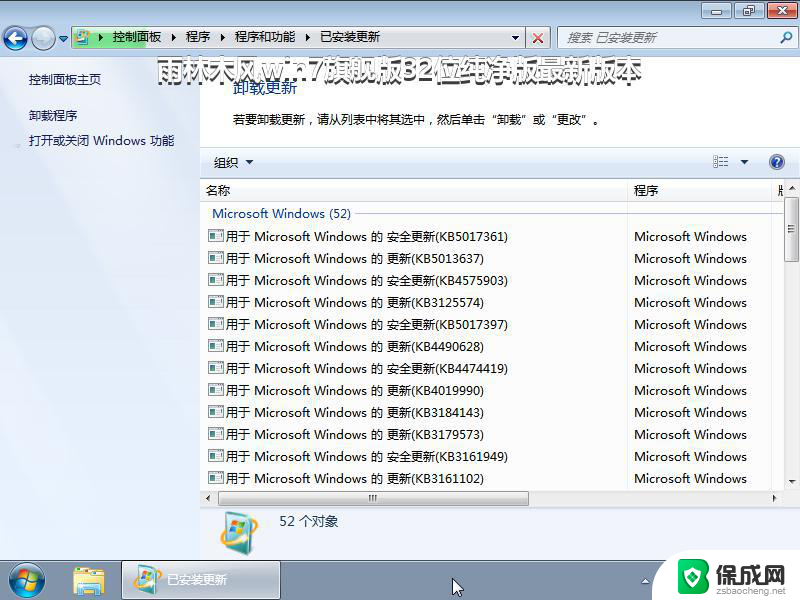This screenshot has height=600, width=800.
Task: Select 已安装更新 breadcrumb in address bar
Action: coord(350,37)
